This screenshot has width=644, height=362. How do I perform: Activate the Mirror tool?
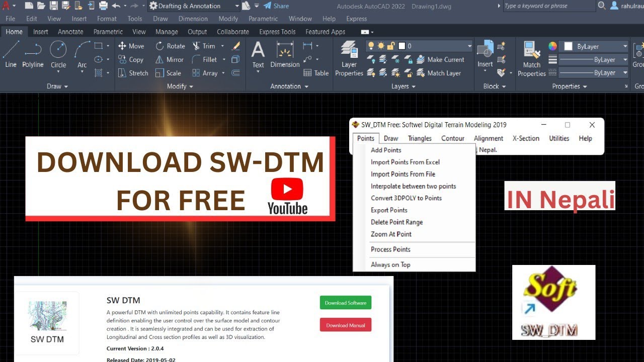click(169, 59)
